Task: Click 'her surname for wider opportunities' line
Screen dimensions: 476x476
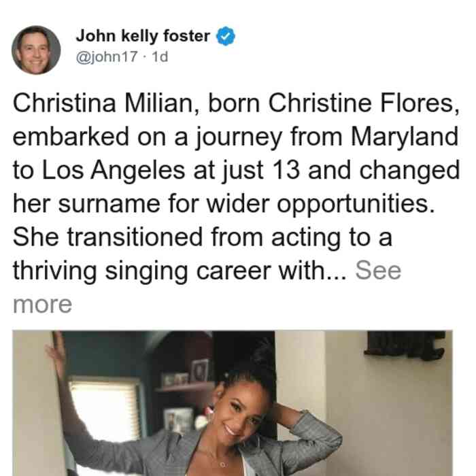Action: click(x=224, y=203)
